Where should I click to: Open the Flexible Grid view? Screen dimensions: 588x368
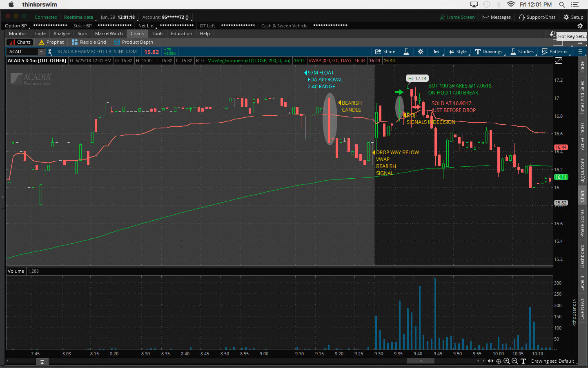pos(89,42)
